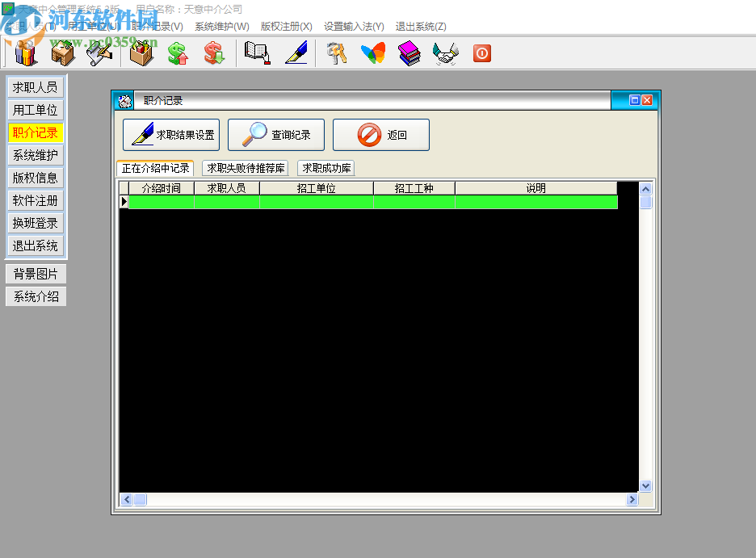Click the red power toolbar icon

[x=482, y=53]
